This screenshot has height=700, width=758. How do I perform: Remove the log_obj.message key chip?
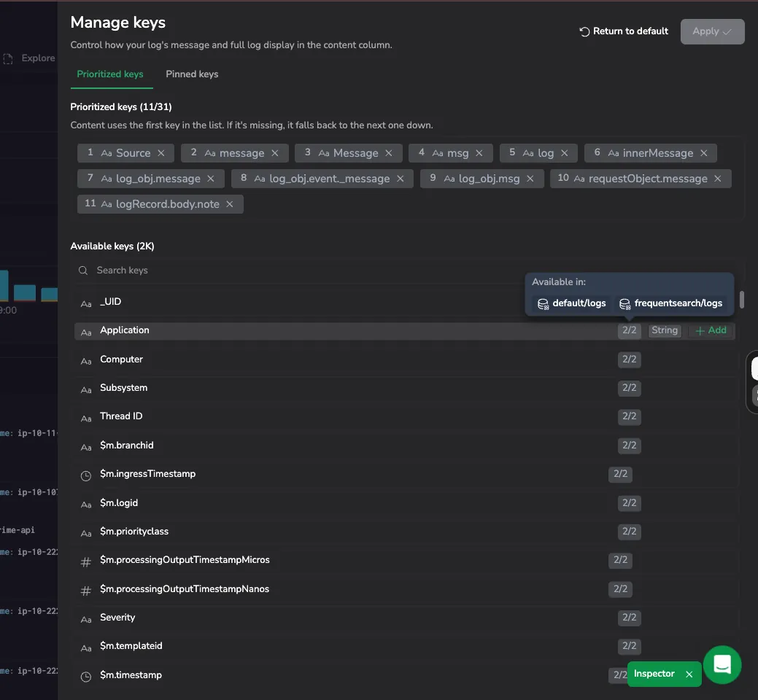coord(211,179)
